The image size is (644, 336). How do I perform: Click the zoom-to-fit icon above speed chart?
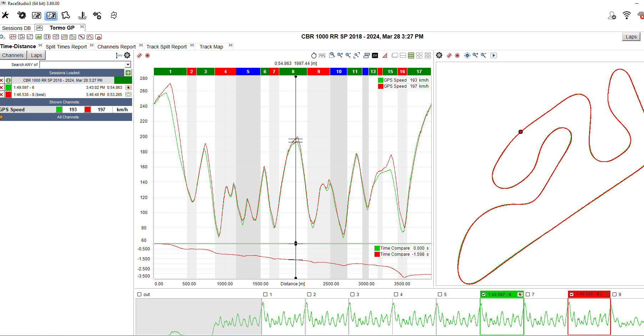(x=357, y=55)
